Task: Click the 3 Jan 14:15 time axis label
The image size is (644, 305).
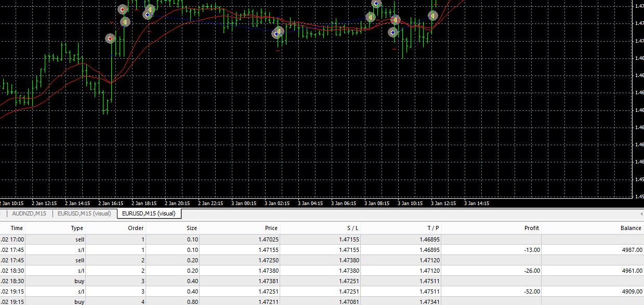Action: [476, 204]
